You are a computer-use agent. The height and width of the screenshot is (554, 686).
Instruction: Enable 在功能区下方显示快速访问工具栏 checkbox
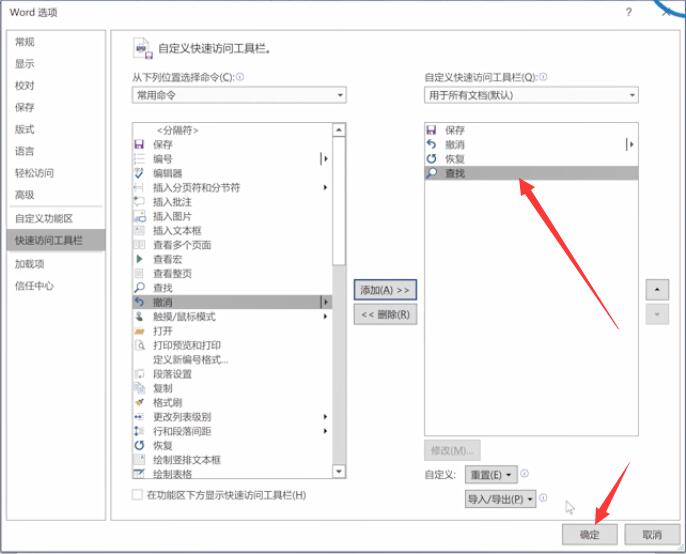click(137, 495)
